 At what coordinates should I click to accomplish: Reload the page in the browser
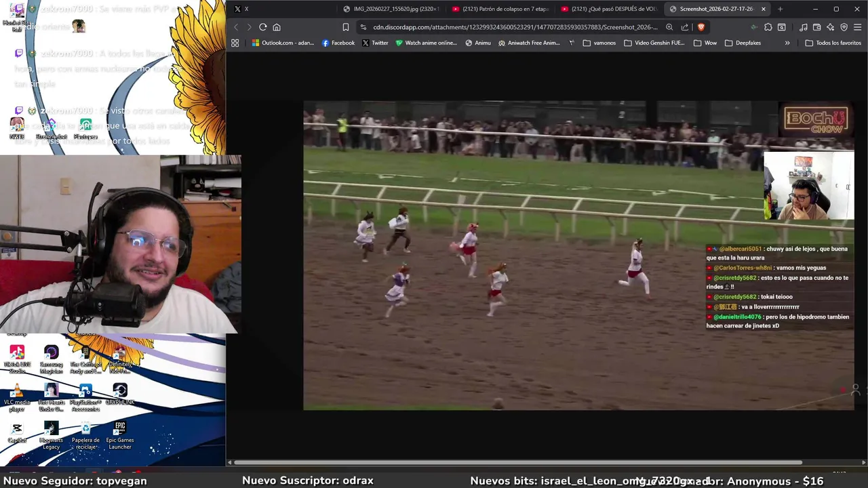pos(263,27)
